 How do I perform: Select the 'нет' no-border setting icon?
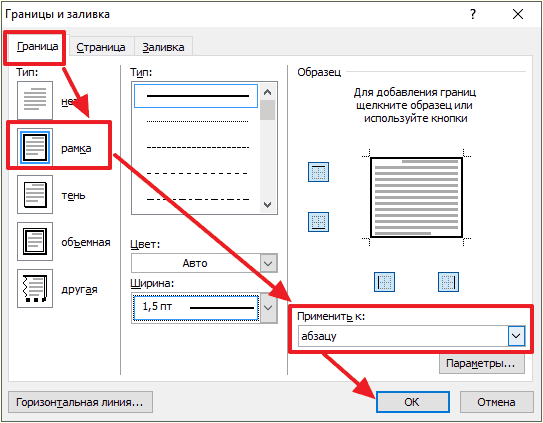[35, 100]
